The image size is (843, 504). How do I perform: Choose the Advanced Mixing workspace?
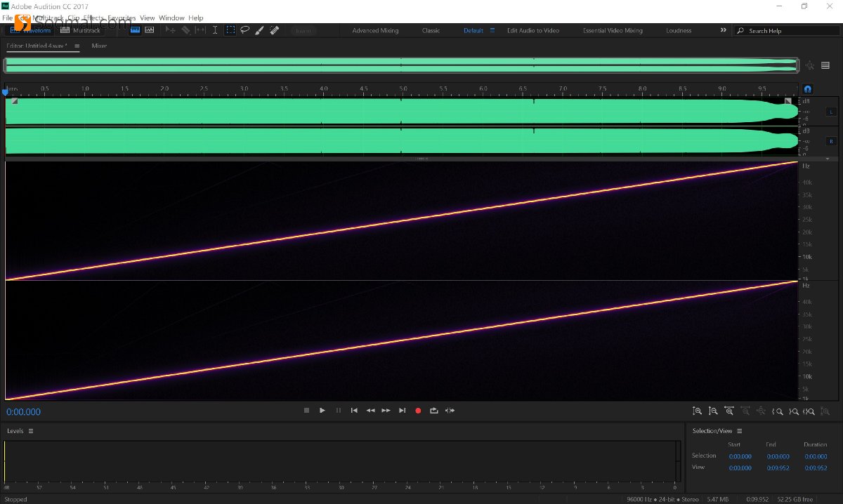point(375,30)
